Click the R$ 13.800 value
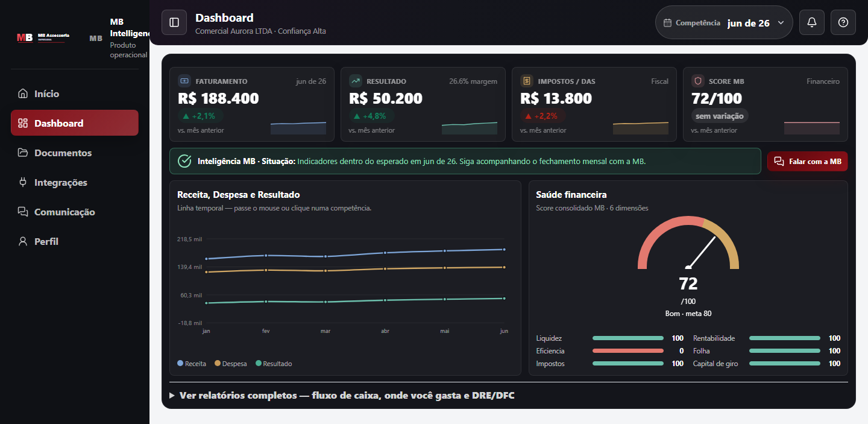This screenshot has width=868, height=424. (556, 98)
